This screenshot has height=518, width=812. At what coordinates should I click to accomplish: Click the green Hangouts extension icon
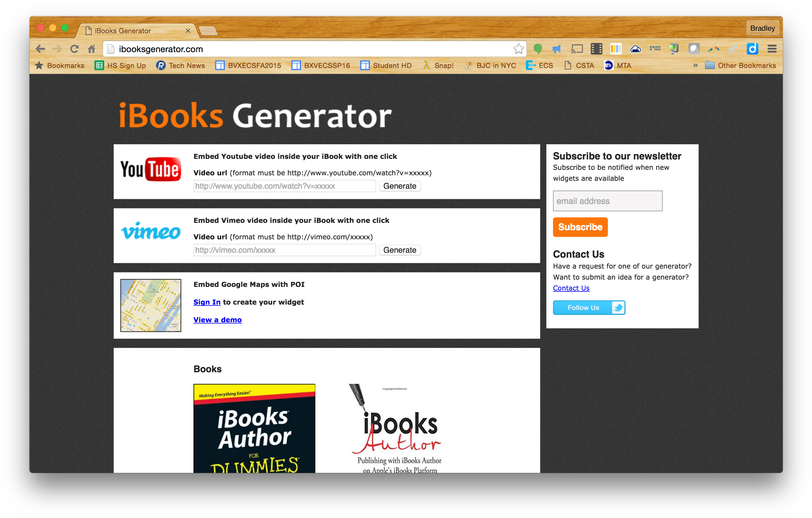tap(537, 49)
